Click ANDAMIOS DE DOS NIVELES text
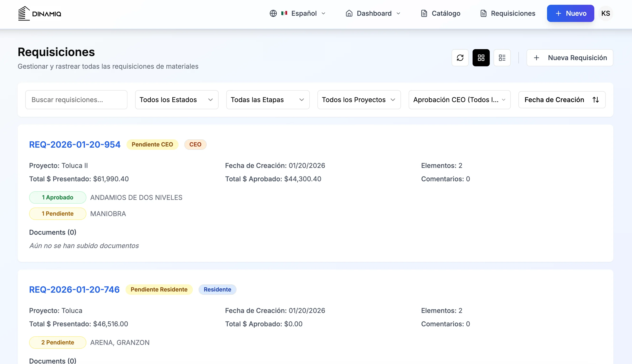This screenshot has height=364, width=632. click(x=136, y=198)
